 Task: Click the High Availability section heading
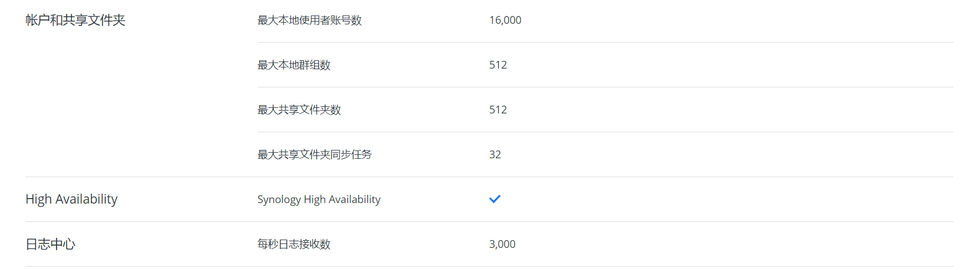click(x=72, y=199)
